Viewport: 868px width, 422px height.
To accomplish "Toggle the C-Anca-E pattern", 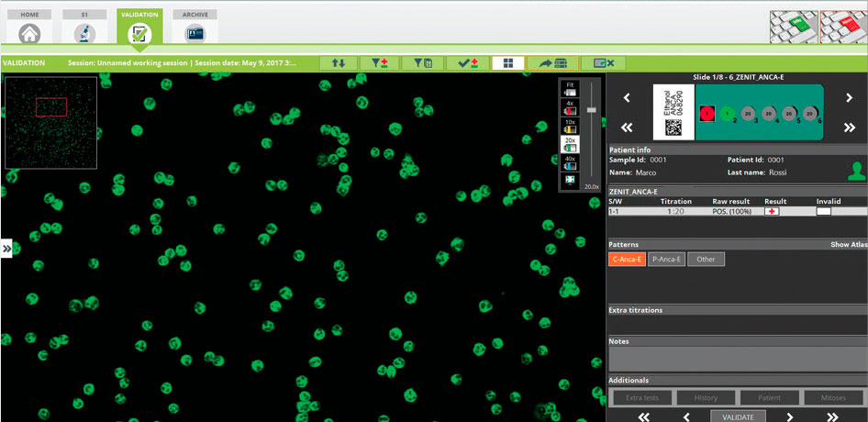I will (x=627, y=260).
